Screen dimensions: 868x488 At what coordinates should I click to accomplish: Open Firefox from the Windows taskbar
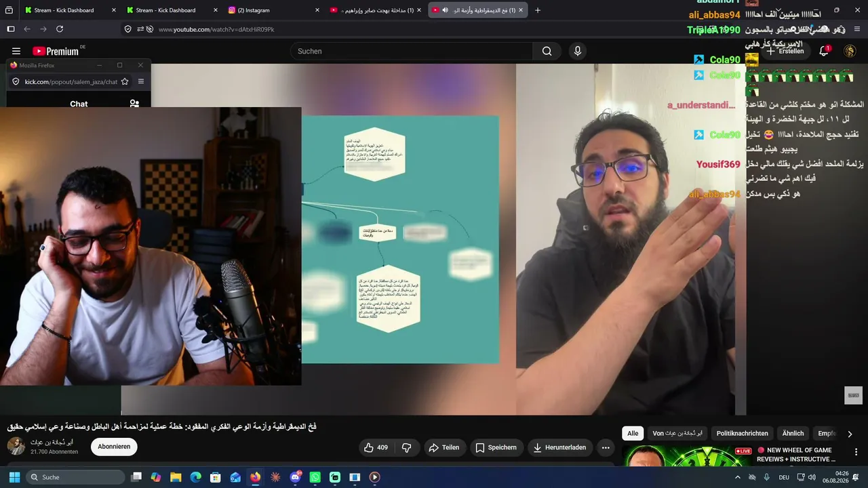(x=255, y=477)
